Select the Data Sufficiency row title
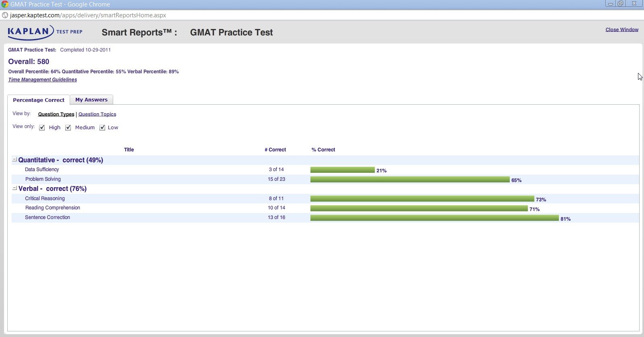644x337 pixels. pyautogui.click(x=42, y=170)
